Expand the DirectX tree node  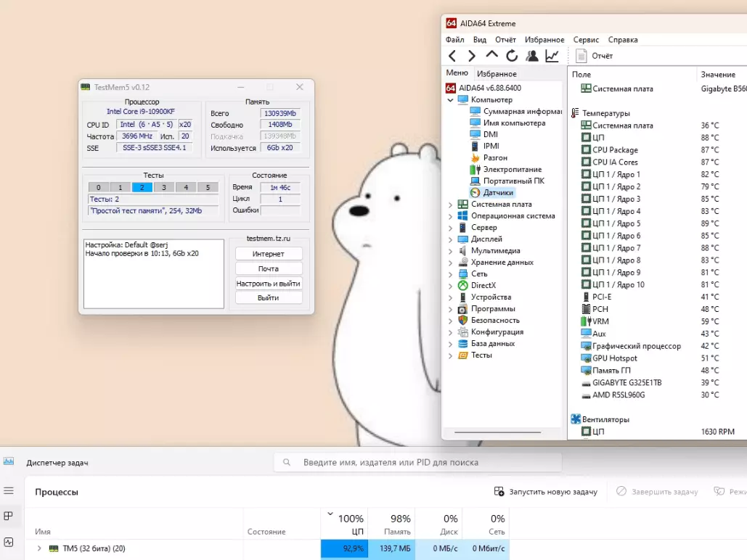[x=450, y=286]
